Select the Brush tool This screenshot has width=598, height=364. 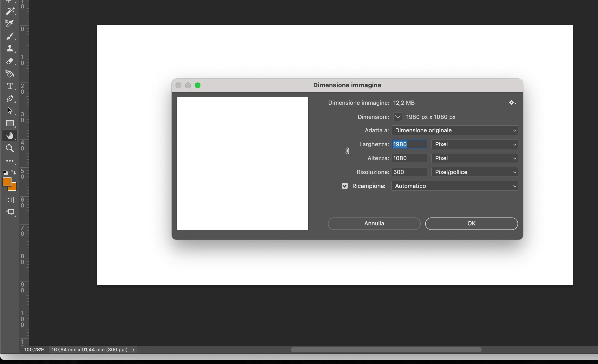9,36
